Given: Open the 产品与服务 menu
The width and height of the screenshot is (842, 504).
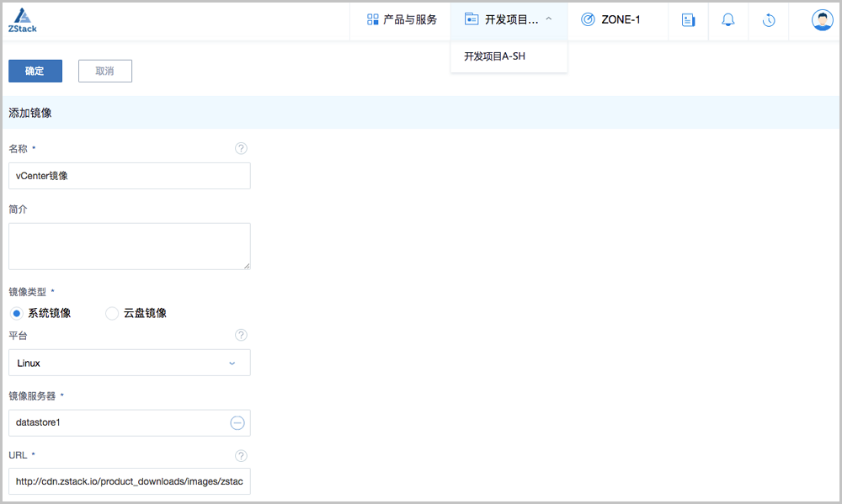Looking at the screenshot, I should click(x=402, y=20).
